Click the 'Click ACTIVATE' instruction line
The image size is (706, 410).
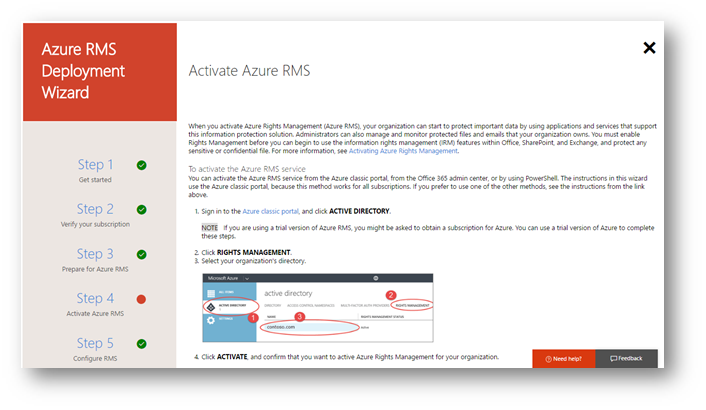(350, 357)
